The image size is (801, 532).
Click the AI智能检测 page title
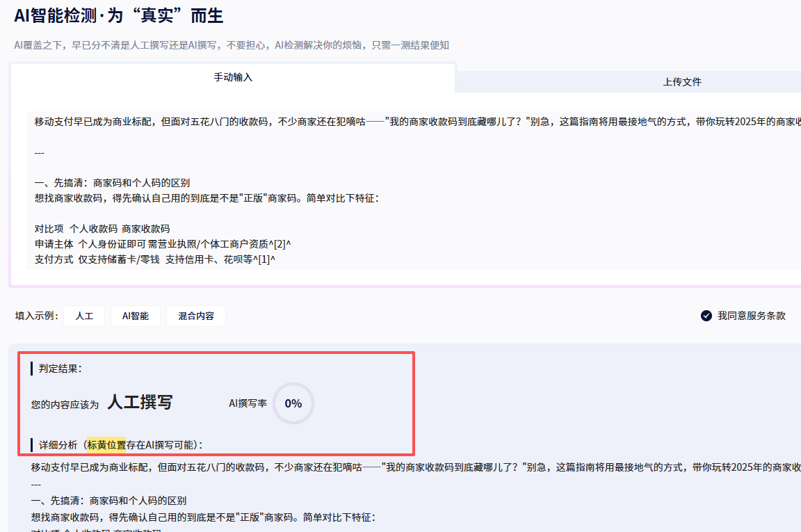(119, 15)
